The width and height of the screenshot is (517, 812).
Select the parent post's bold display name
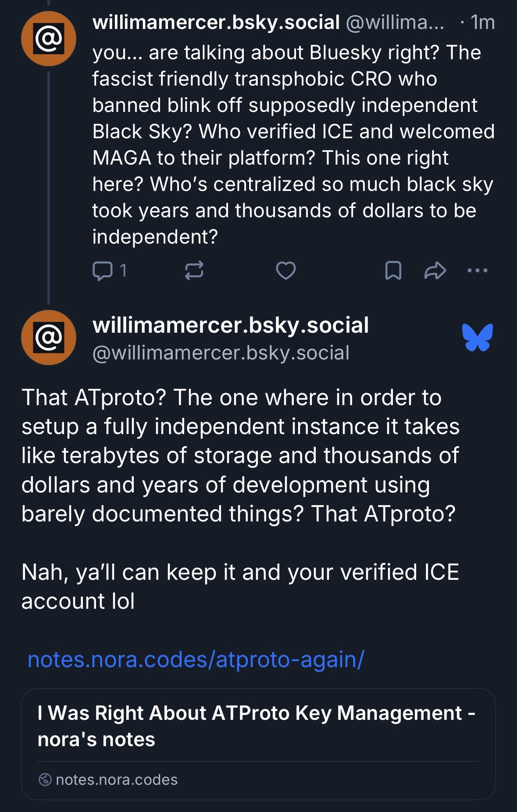coord(216,22)
